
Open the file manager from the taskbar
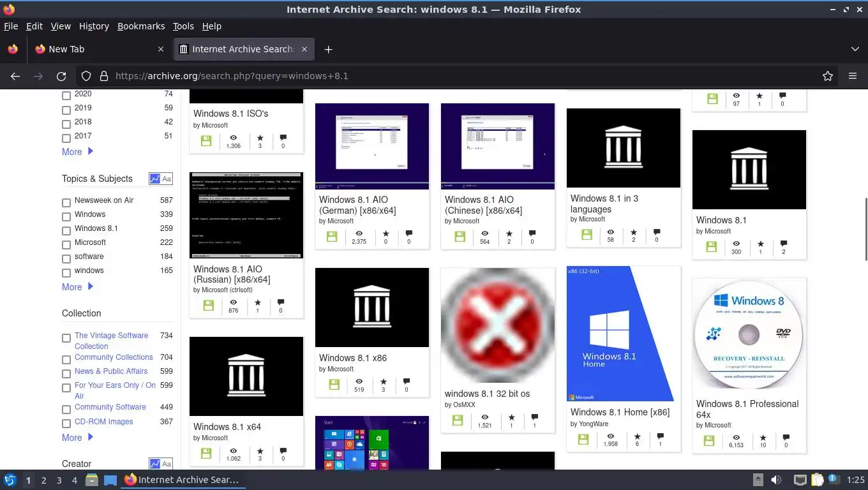point(92,480)
